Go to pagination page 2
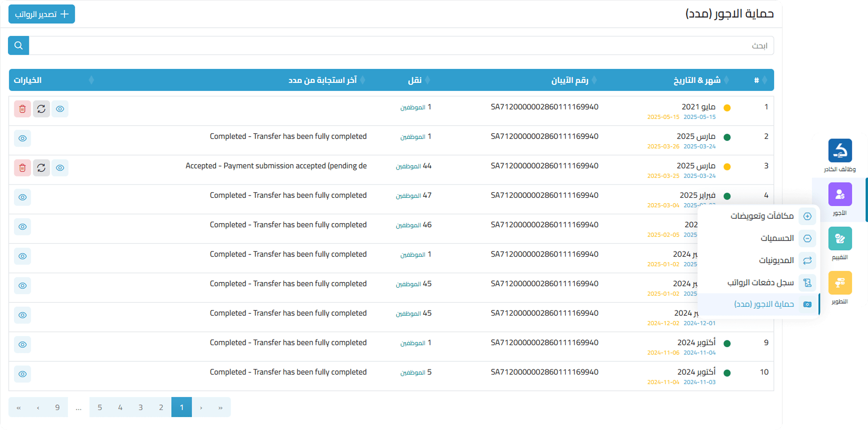 161,407
